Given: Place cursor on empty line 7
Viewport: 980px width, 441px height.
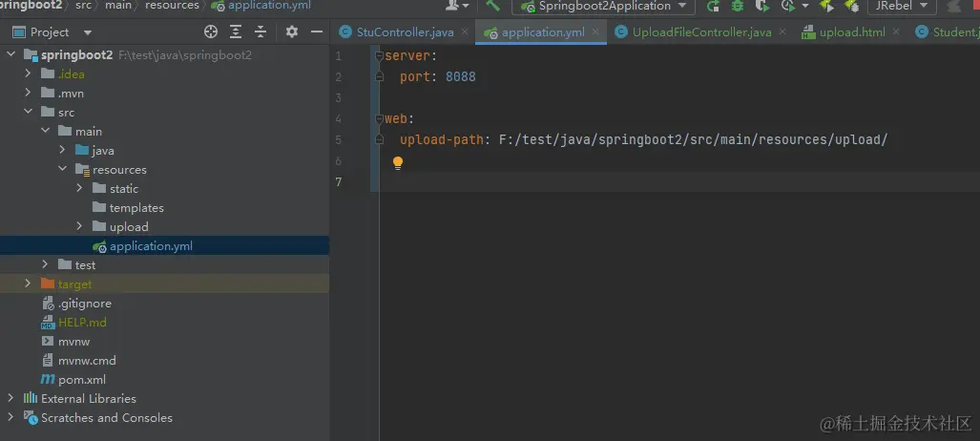Looking at the screenshot, I should (x=679, y=181).
